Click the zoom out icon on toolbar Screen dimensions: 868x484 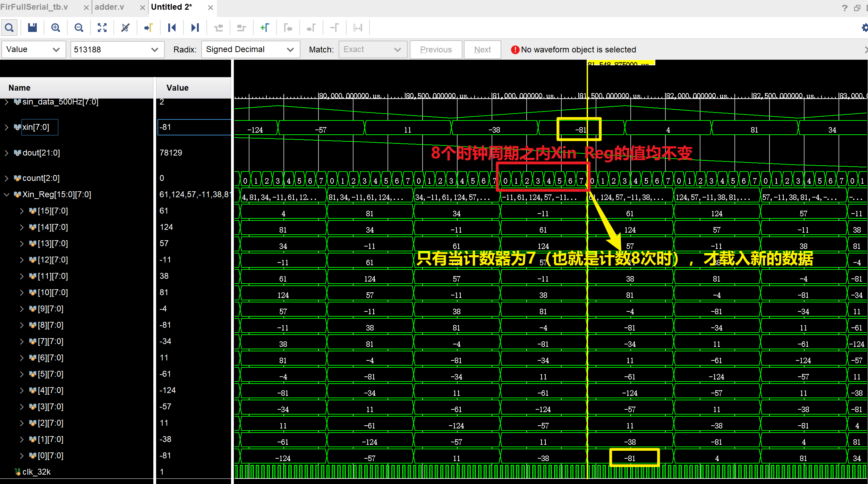(78, 28)
